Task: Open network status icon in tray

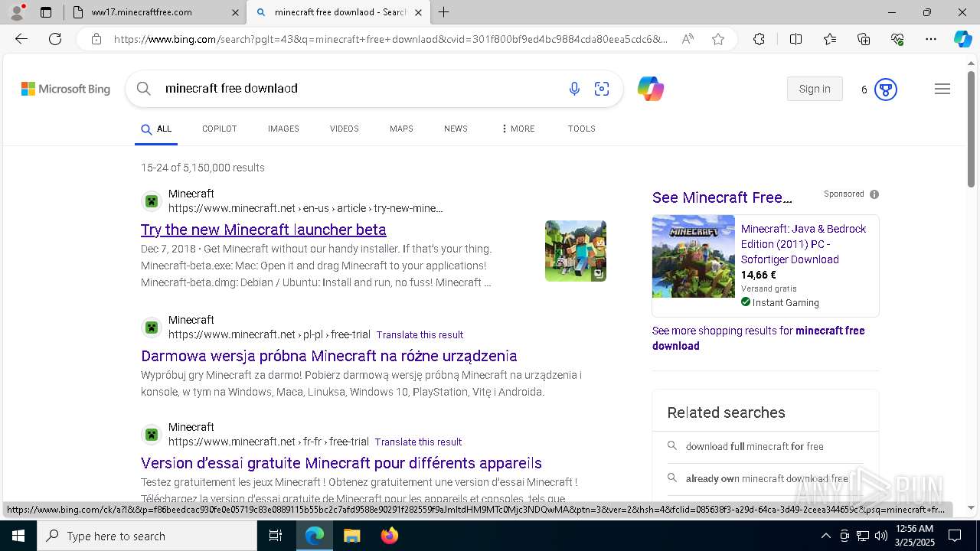Action: (863, 536)
